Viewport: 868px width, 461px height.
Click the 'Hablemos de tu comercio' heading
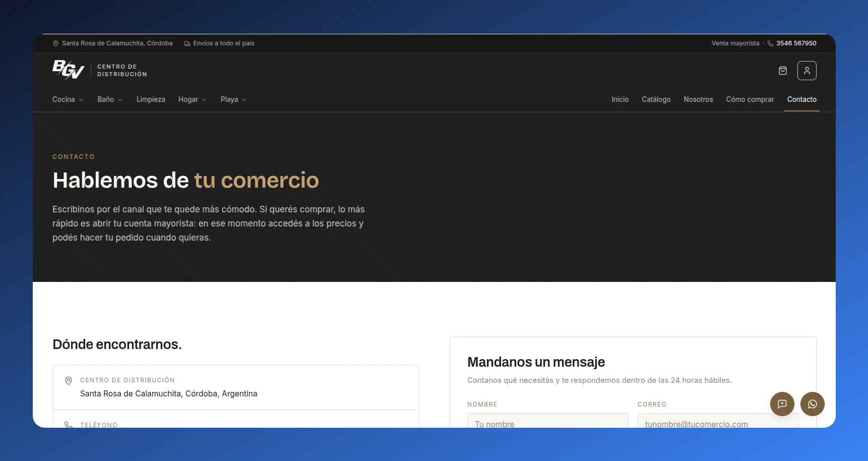tap(185, 180)
